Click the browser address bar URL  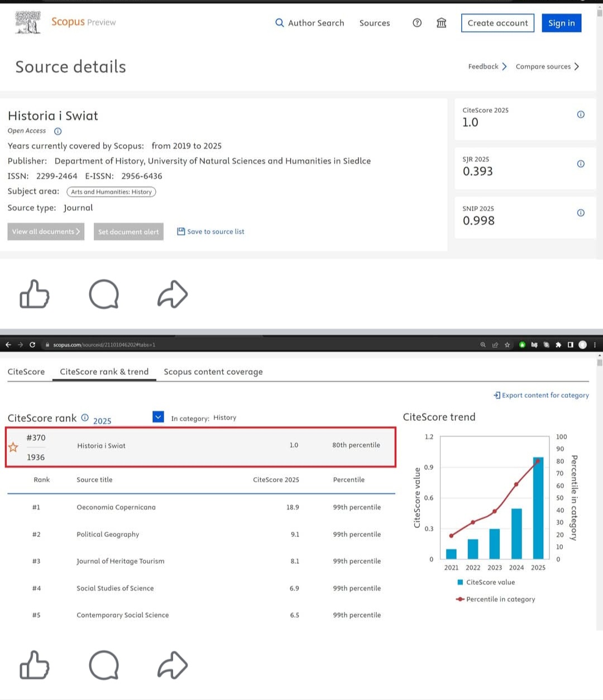[104, 345]
